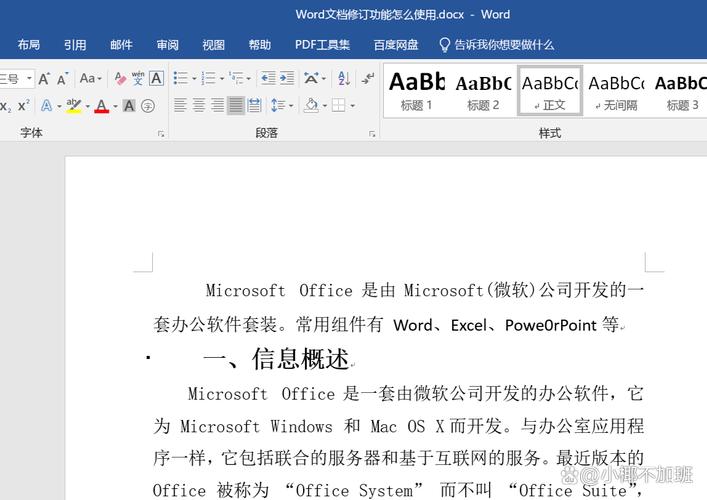Toggle show/hide paragraph marks

coord(368,78)
